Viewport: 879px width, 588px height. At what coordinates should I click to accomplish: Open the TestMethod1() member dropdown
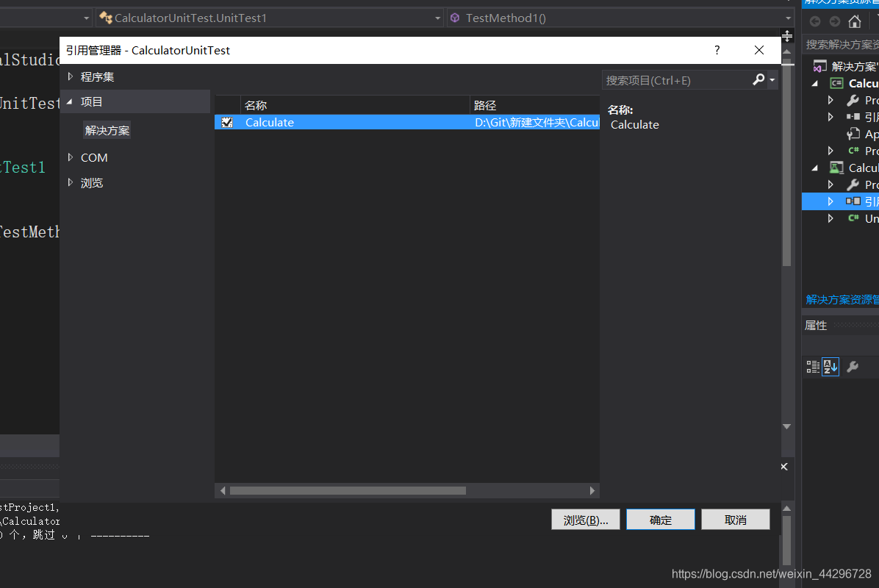click(x=788, y=18)
